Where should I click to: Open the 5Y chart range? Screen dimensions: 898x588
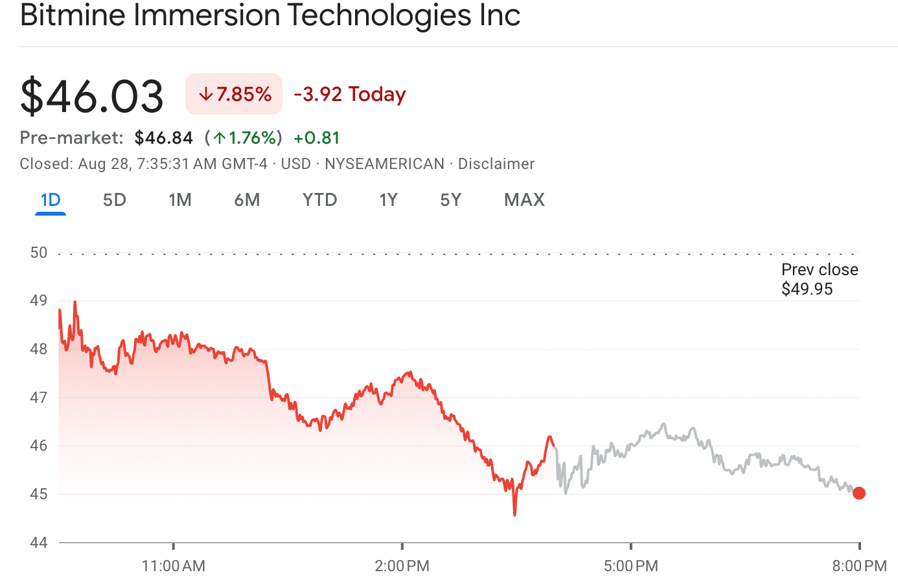tap(451, 200)
